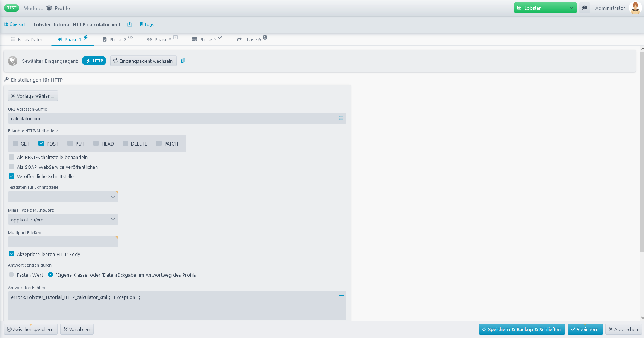Uncheck Akzeptiere leeren HTTP Body
The width and height of the screenshot is (644, 338).
coord(12,254)
